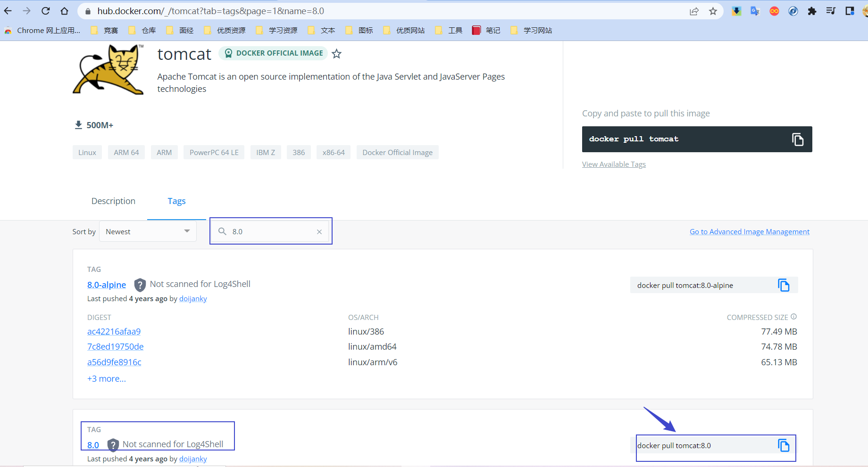Click the PowerPC 64 LE chip
868x467 pixels.
click(x=214, y=153)
